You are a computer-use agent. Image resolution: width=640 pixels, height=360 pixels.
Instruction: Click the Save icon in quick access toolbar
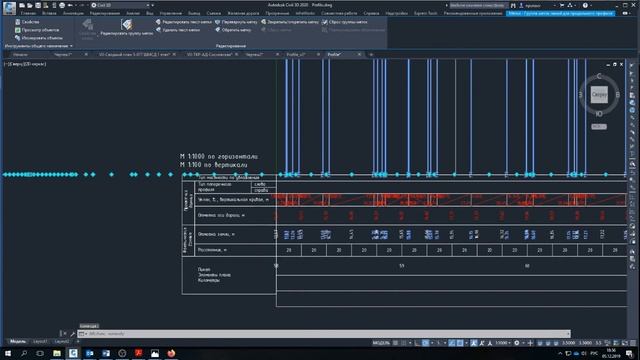pos(38,5)
